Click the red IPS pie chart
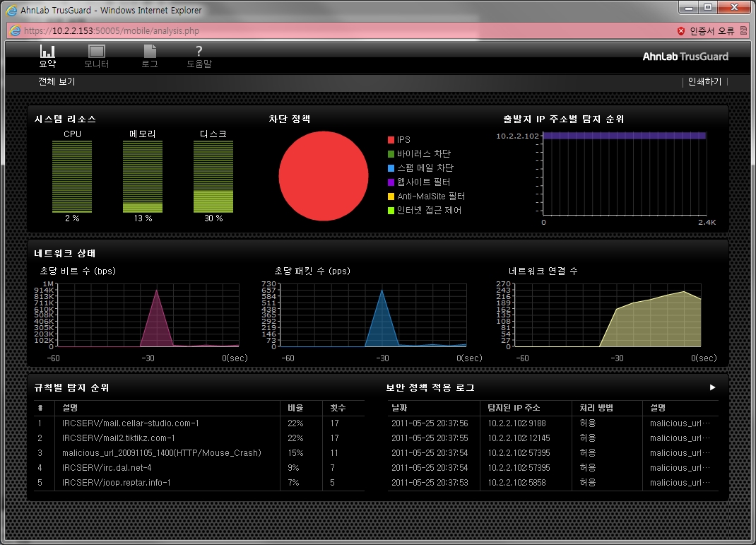756x545 pixels. click(x=324, y=175)
